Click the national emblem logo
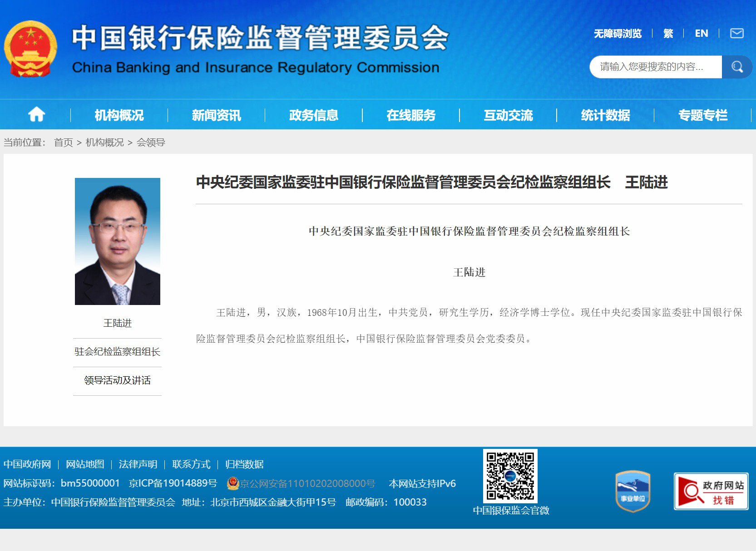This screenshot has width=756, height=551. 30,49
